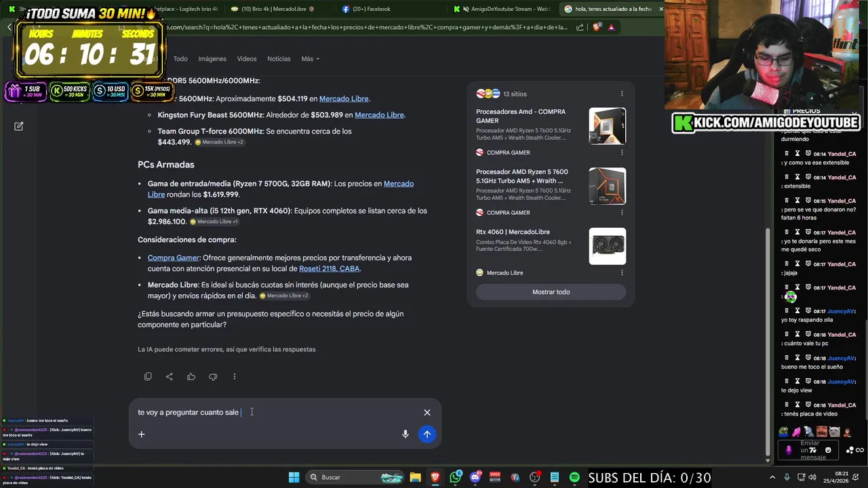
Task: Click the Rtx 4060 graphics card thumbnail
Action: click(x=608, y=246)
